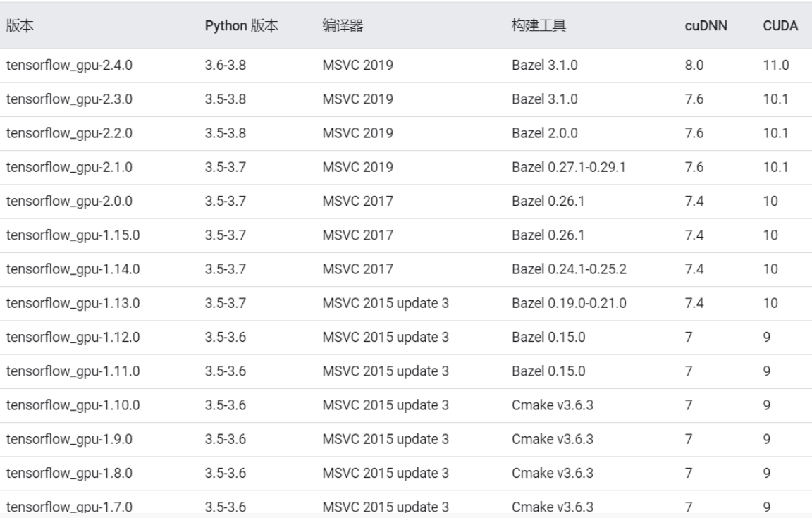Select the tensorflow_gpu-2.1.0 cell

[69, 167]
